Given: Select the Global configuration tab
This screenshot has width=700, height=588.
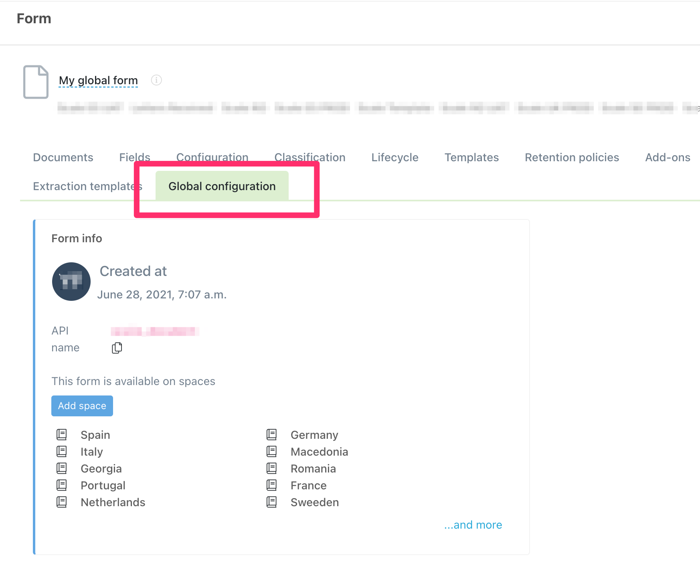Looking at the screenshot, I should 222,186.
